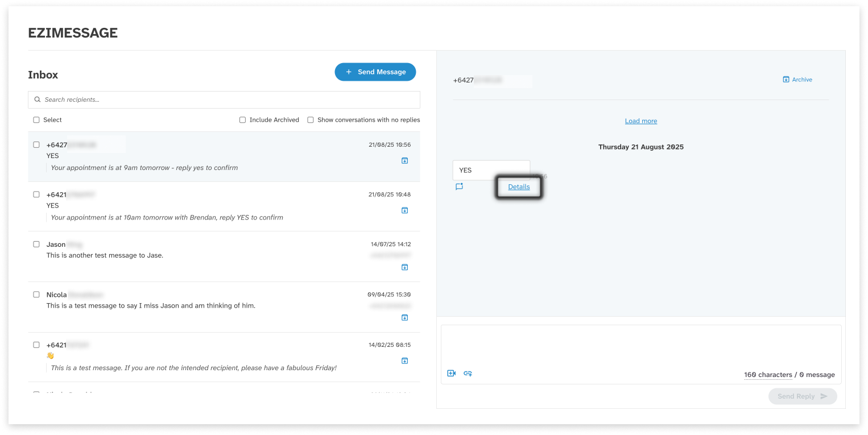868x435 pixels.
Task: Insert a template using the reply box icon
Action: click(x=451, y=374)
